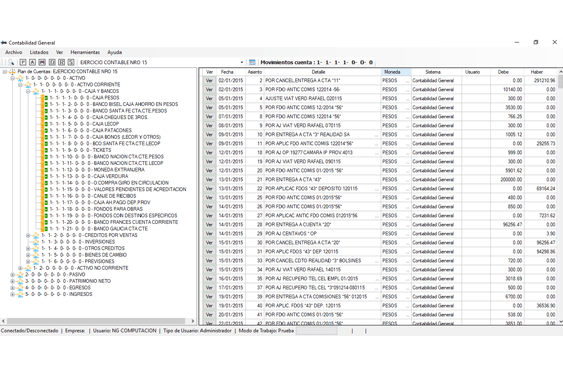The width and height of the screenshot is (563, 375).
Task: Collapse the CAJA Y BANCOS node
Action: tap(28, 91)
